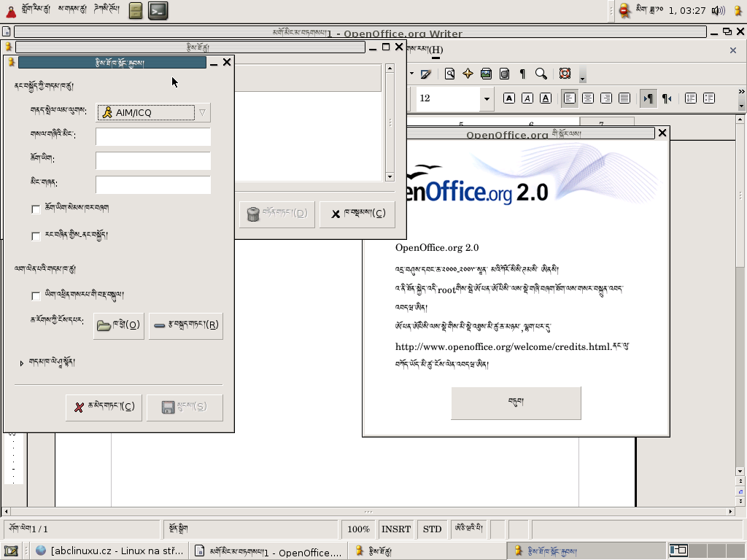Click the alias input field
Image resolution: width=747 pixels, height=560 pixels.
153,184
